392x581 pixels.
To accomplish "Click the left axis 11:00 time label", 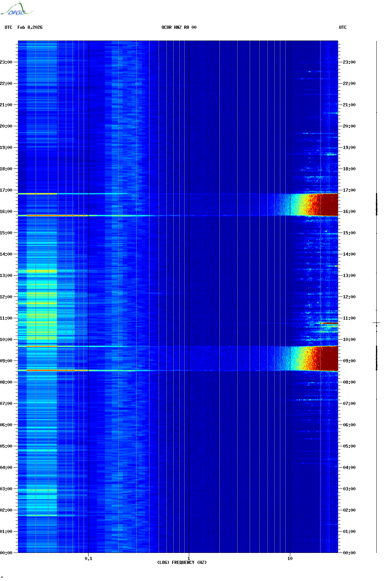I will tap(6, 318).
